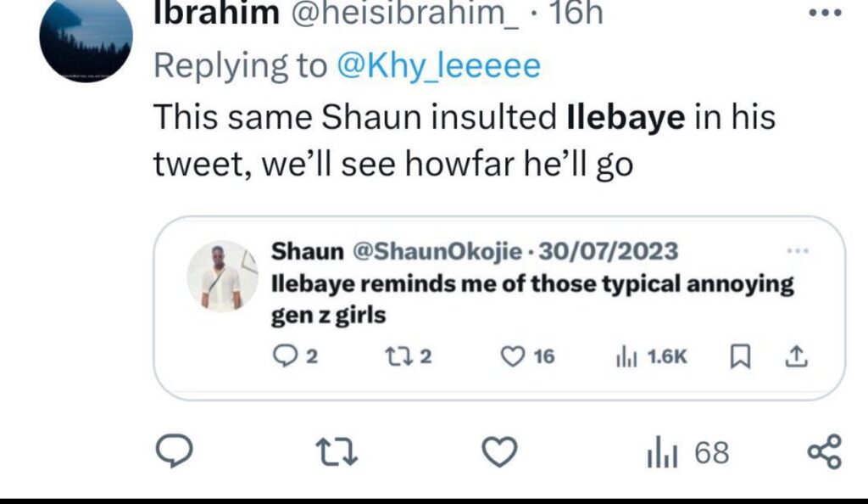Screen dimensions: 868x504
Task: Open the 30/07/2023 date of quoted tweet
Action: pyautogui.click(x=608, y=251)
